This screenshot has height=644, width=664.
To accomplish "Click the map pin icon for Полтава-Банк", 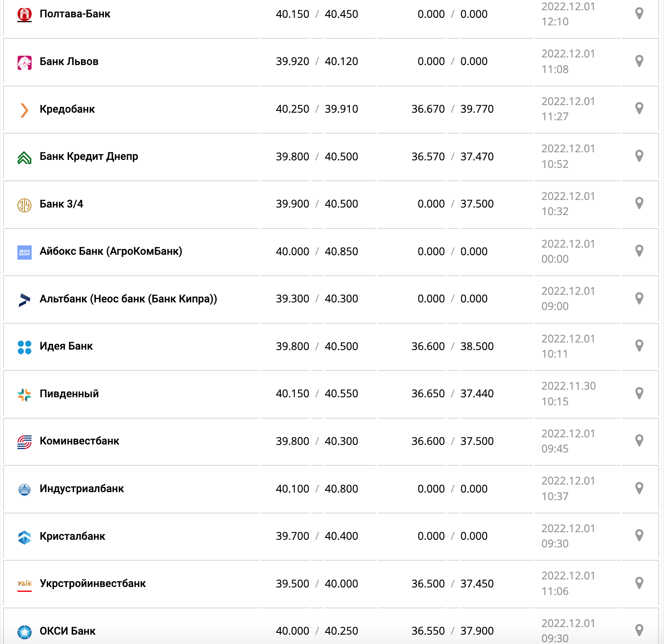I will point(639,14).
